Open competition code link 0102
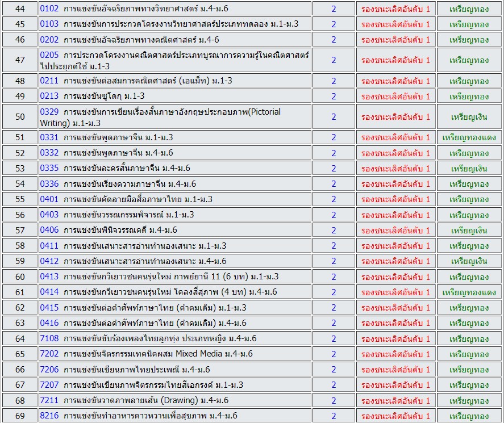 tap(49, 9)
